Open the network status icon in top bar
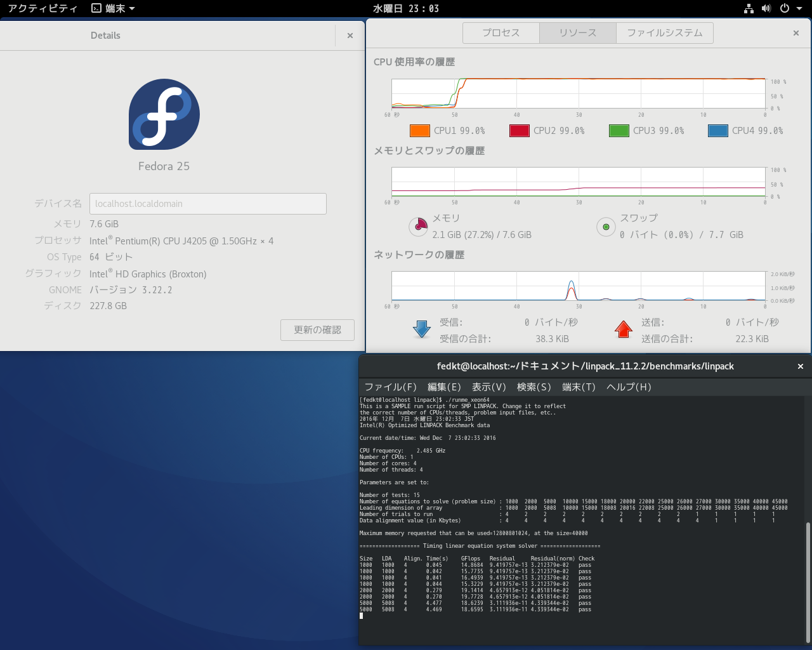The width and height of the screenshot is (812, 650). (749, 8)
